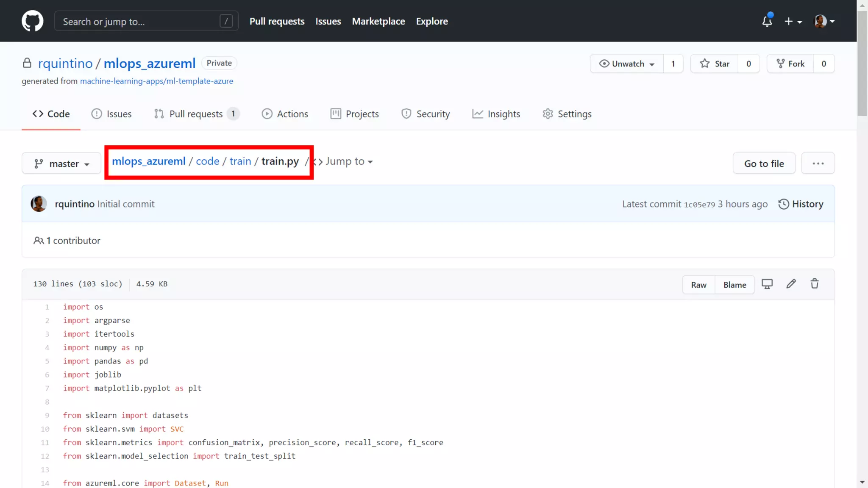
Task: Open the notifications bell
Action: 767,21
